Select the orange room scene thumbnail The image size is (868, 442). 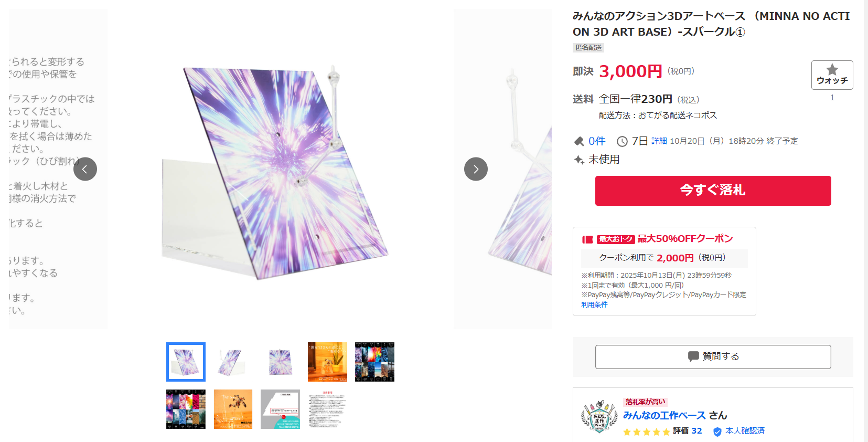pyautogui.click(x=327, y=362)
